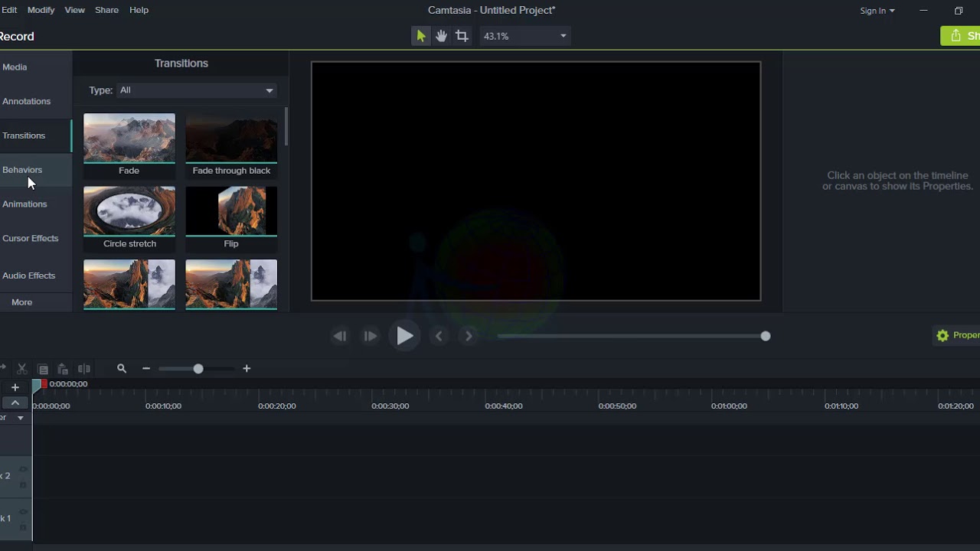Expand the More panel options
Viewport: 980px width, 551px height.
21,302
